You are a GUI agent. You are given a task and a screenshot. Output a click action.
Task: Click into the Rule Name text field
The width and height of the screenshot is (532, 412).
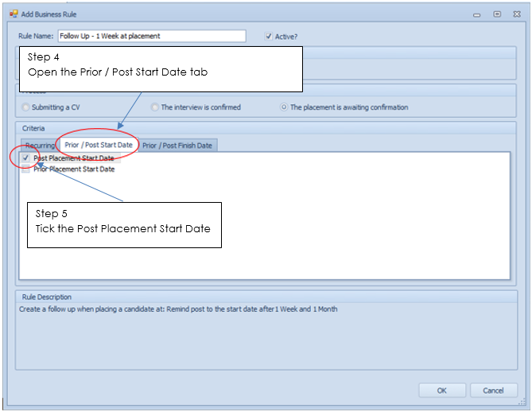click(151, 36)
